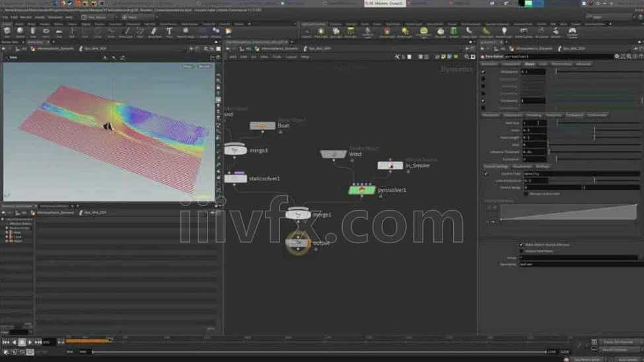Image resolution: width=644 pixels, height=362 pixels.
Task: Select the Grid shelf tool
Action: tap(59, 31)
